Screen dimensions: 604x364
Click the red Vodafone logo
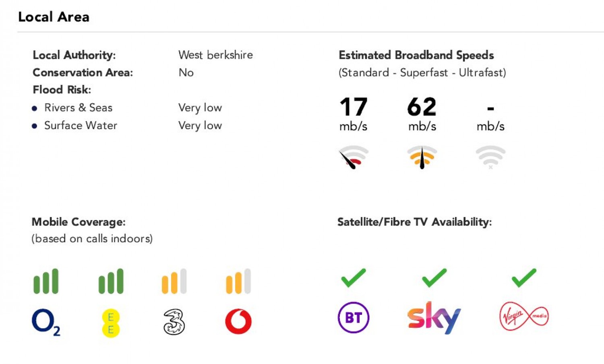point(238,322)
